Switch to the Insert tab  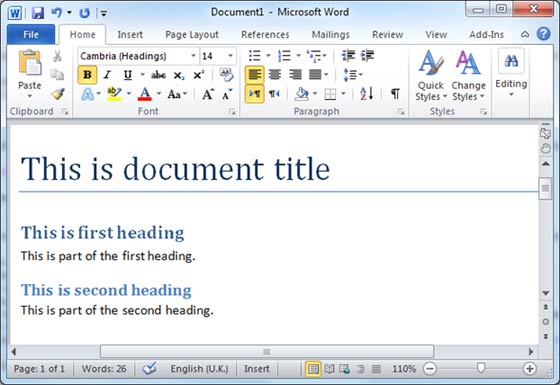(130, 35)
